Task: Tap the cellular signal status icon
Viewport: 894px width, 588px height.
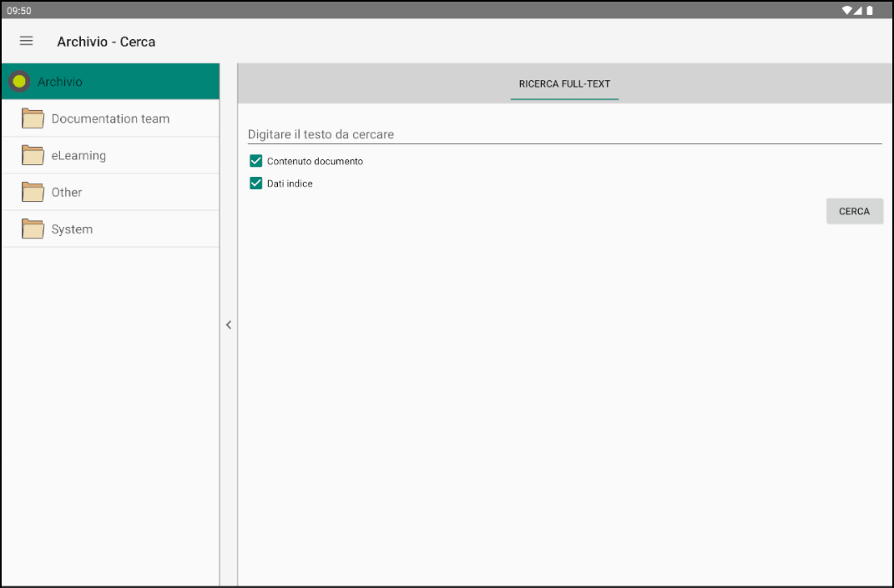Action: pyautogui.click(x=859, y=11)
